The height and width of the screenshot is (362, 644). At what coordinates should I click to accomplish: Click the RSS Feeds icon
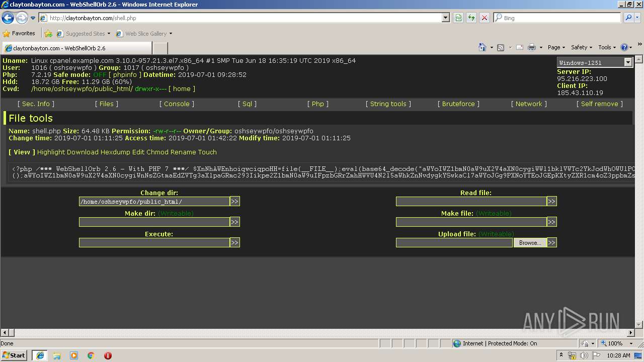click(501, 47)
